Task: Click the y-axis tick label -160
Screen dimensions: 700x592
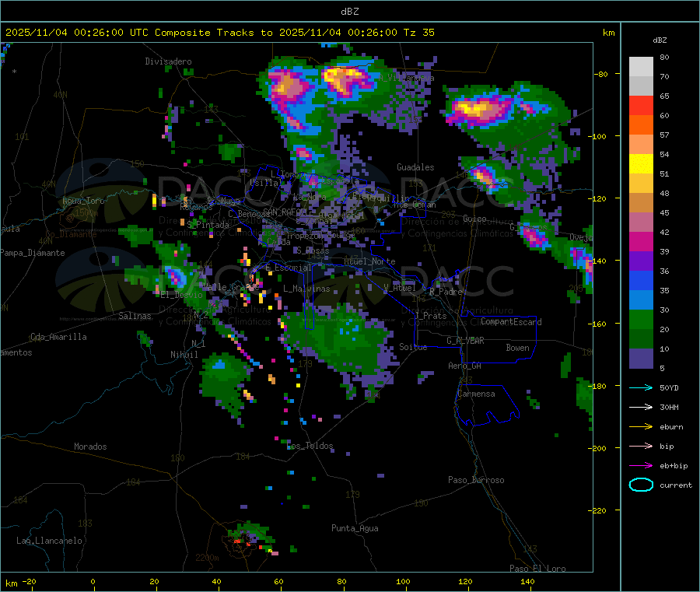Action: tap(599, 324)
